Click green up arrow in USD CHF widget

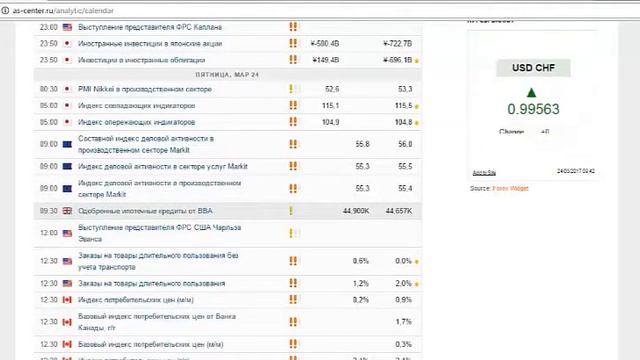point(531,93)
